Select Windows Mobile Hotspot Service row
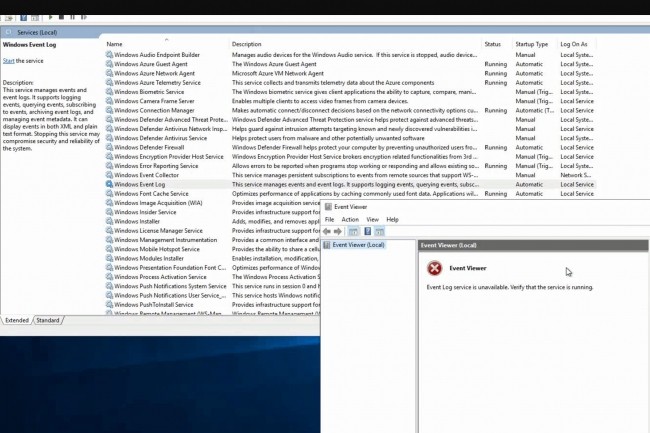Screen dimensions: 650x433 click(x=213, y=249)
